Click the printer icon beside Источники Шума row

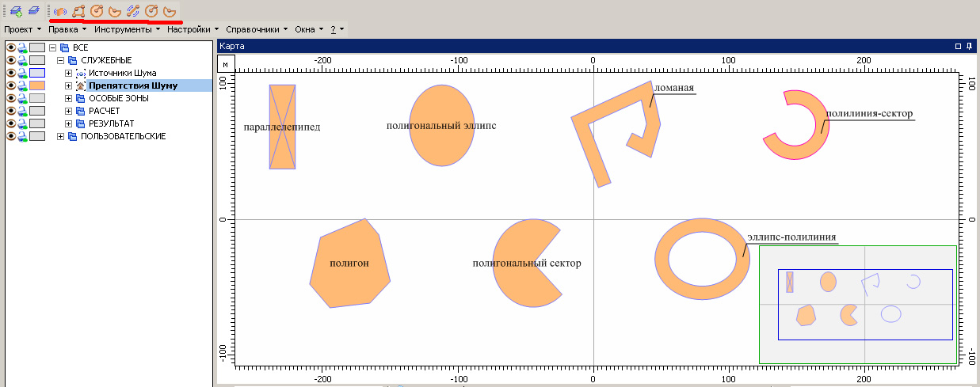(x=23, y=73)
